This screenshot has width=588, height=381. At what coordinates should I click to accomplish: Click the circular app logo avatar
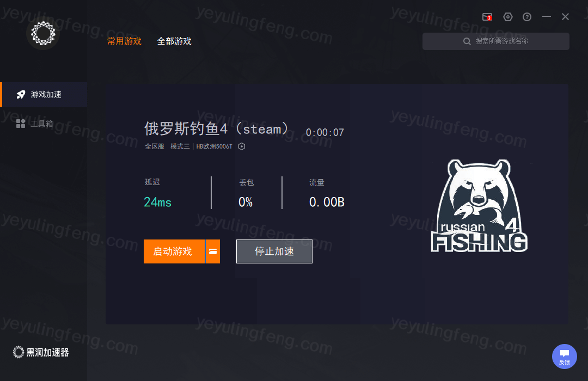pos(43,33)
